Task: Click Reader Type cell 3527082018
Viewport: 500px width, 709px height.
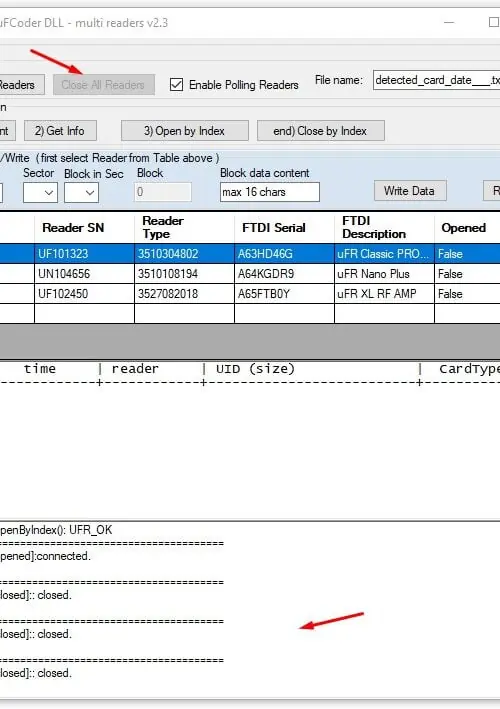Action: click(x=184, y=294)
